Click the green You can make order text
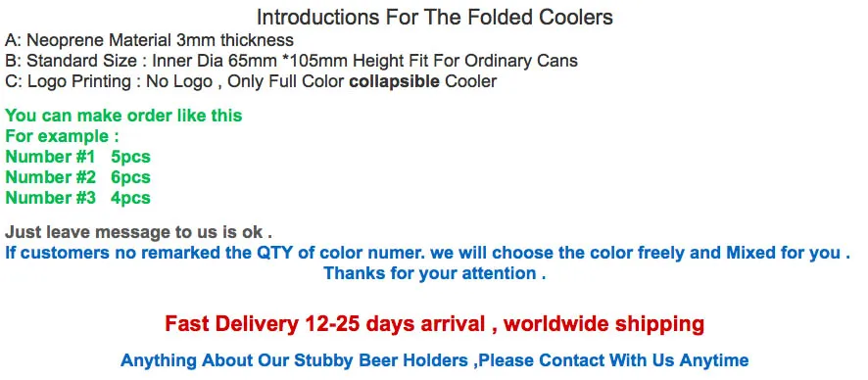This screenshot has height=380, width=868. (123, 116)
